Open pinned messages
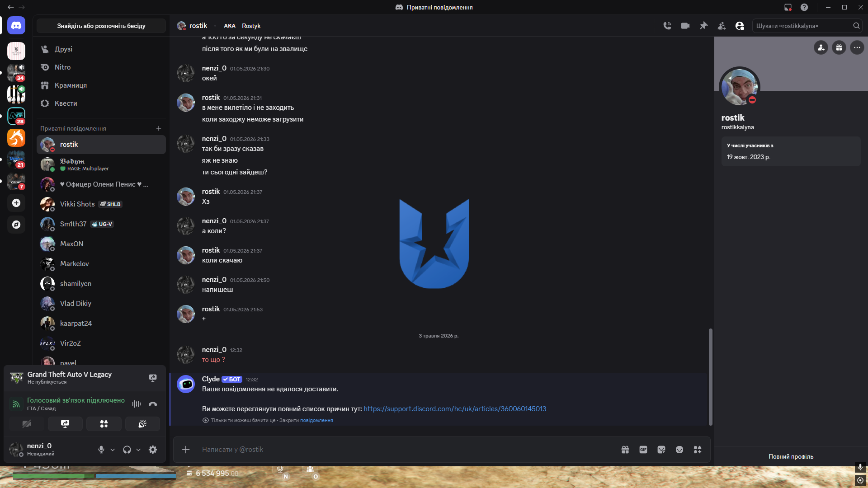The width and height of the screenshot is (868, 488). pos(703,26)
